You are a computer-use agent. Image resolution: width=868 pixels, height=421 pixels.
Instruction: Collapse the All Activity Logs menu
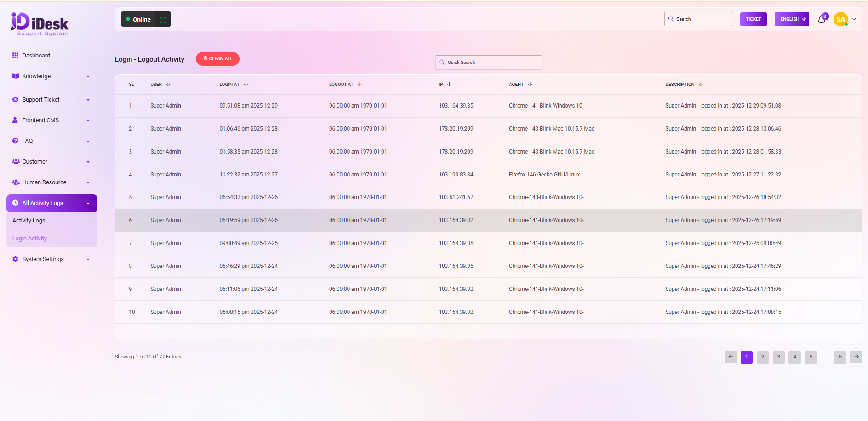(x=51, y=203)
